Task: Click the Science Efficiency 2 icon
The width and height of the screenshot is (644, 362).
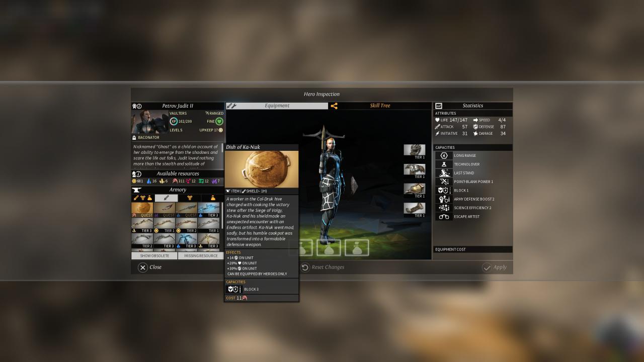Action: (444, 208)
